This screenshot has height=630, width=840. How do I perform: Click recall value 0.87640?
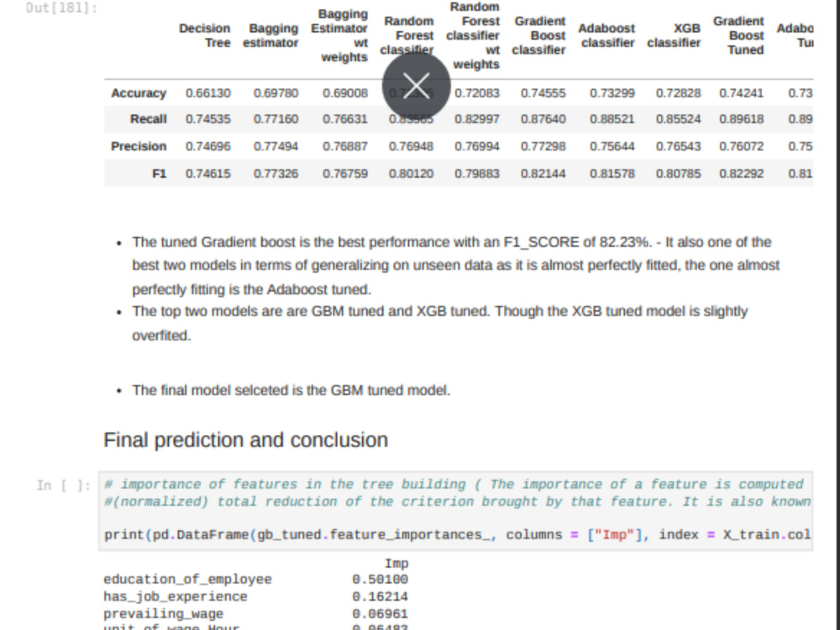[x=543, y=119]
